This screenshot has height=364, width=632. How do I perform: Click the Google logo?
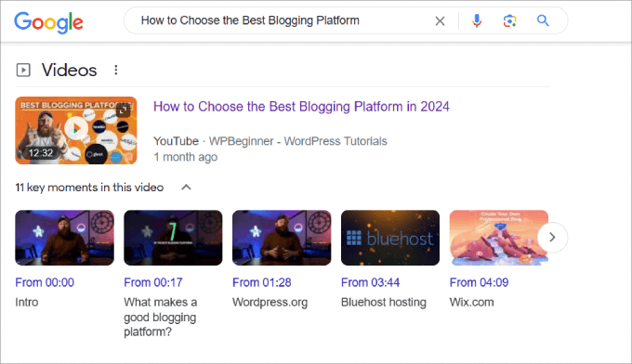[48, 21]
